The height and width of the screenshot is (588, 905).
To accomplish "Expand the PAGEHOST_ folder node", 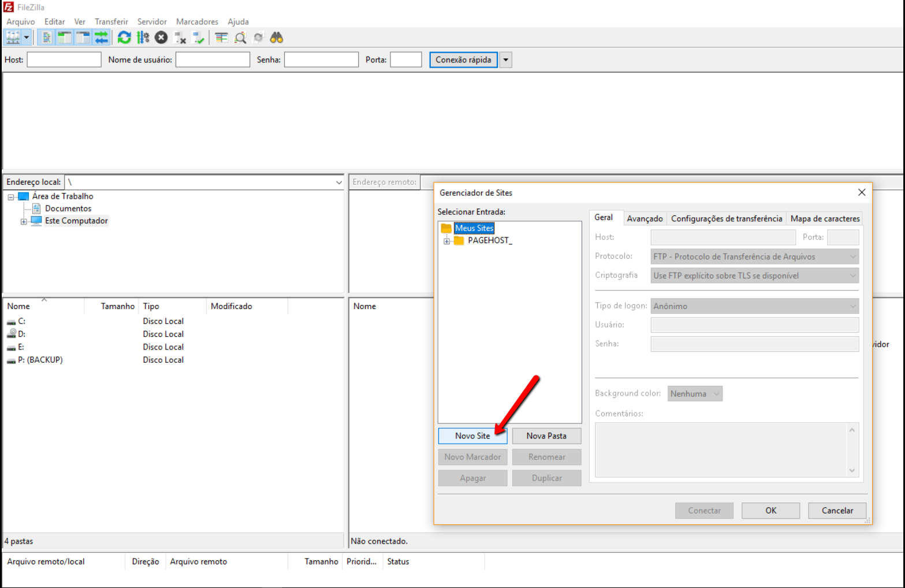I will tap(446, 241).
